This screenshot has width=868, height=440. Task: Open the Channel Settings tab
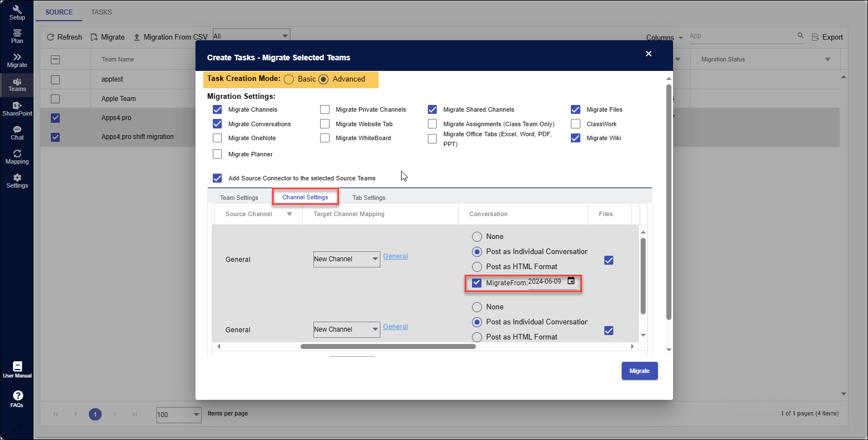(305, 197)
